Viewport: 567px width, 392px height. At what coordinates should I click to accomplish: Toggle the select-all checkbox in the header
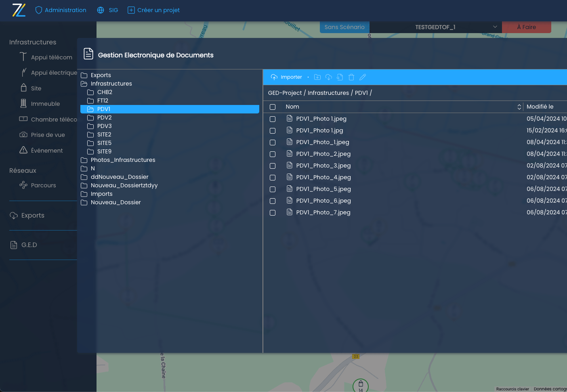point(273,107)
